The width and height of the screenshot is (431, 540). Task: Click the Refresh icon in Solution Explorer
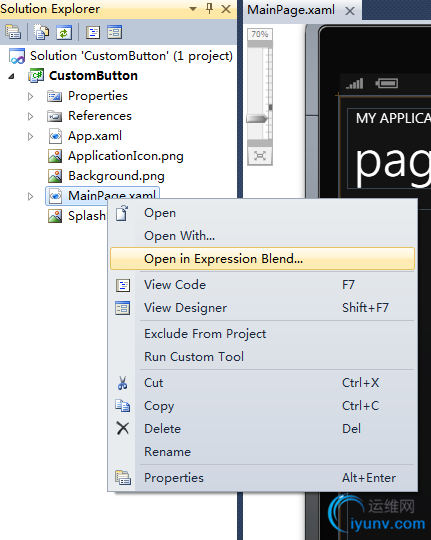point(64,32)
